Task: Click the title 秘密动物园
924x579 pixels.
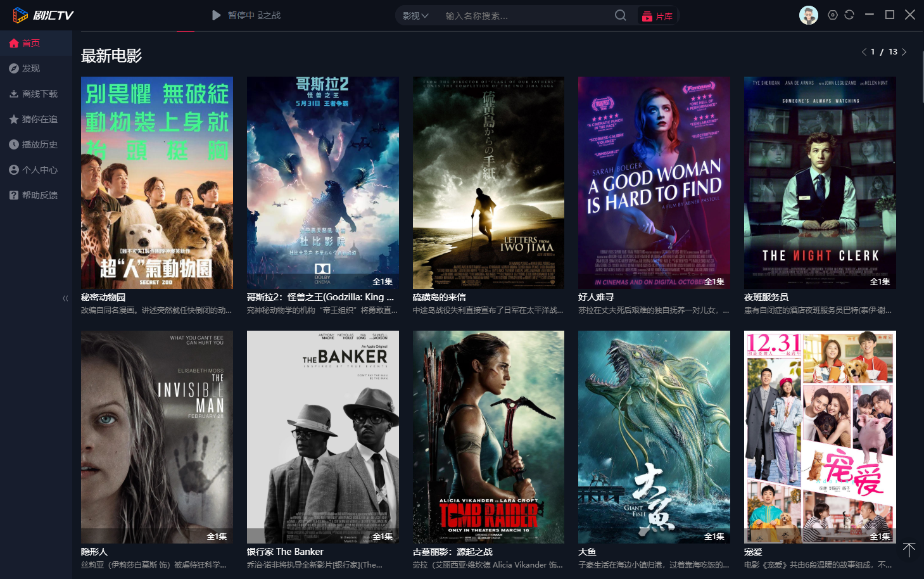Action: coord(103,297)
